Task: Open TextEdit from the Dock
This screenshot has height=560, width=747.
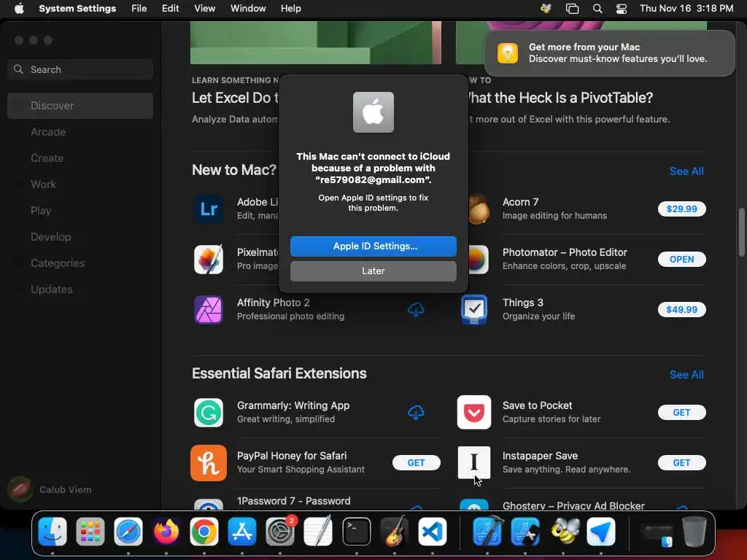Action: tap(318, 532)
